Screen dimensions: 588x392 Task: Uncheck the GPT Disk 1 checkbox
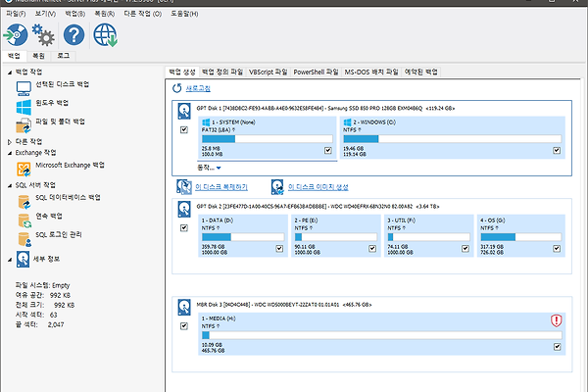tap(184, 129)
